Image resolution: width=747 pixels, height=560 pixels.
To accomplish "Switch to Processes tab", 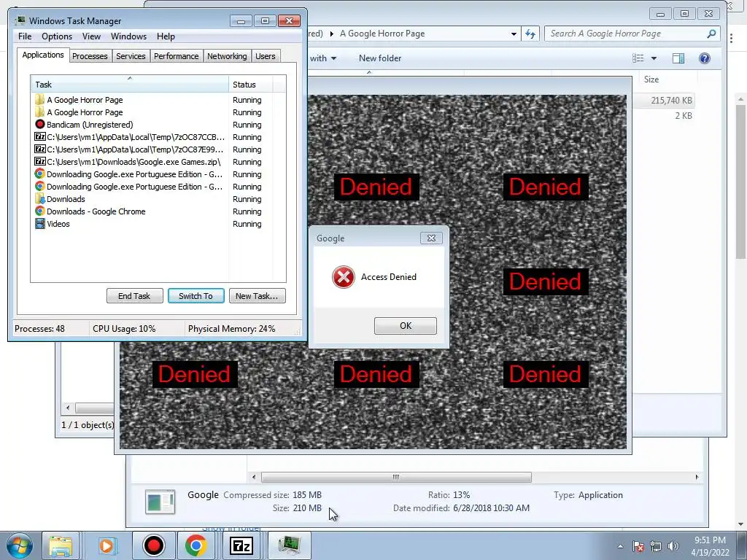I will (90, 56).
